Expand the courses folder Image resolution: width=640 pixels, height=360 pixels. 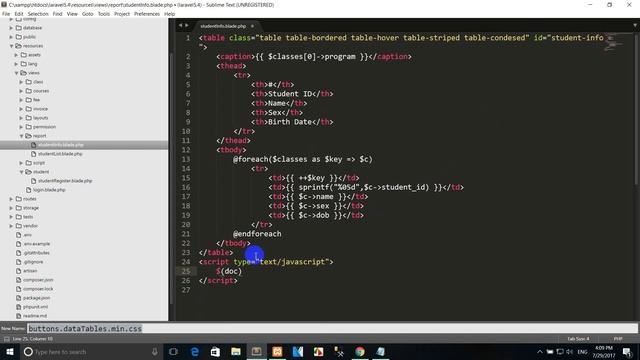21,91
